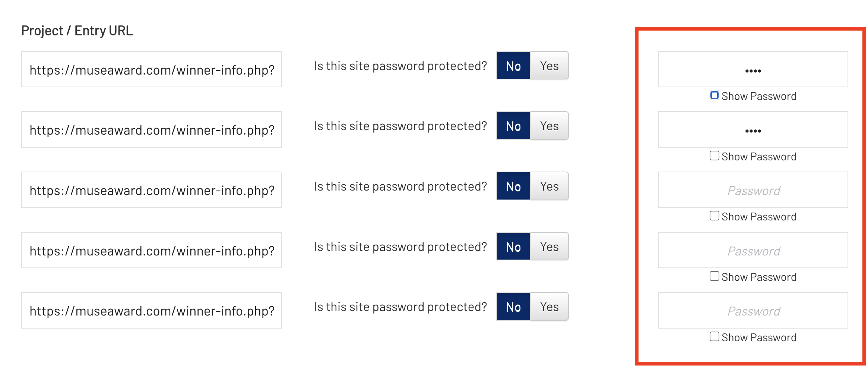This screenshot has height=367, width=868.
Task: Select Yes on the last row's toggle
Action: coord(549,307)
